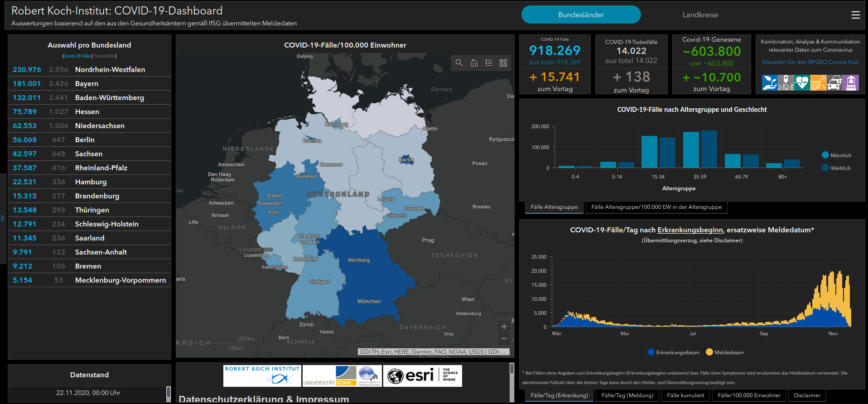868x404 pixels.
Task: Reset map to default home extent
Action: (x=474, y=63)
